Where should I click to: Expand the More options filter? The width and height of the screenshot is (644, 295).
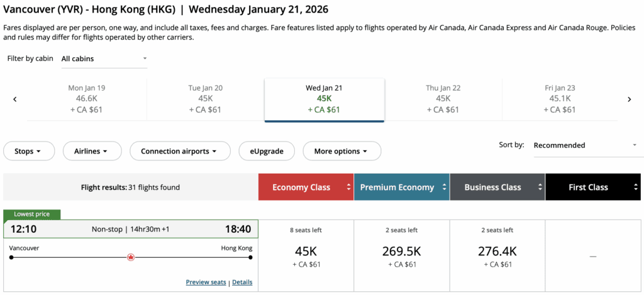tap(342, 151)
